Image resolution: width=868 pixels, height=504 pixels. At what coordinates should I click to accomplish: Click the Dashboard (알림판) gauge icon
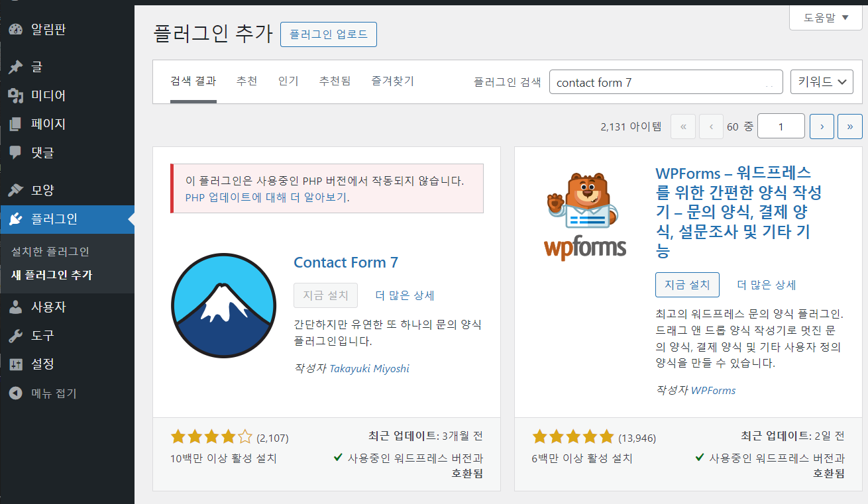(x=15, y=30)
